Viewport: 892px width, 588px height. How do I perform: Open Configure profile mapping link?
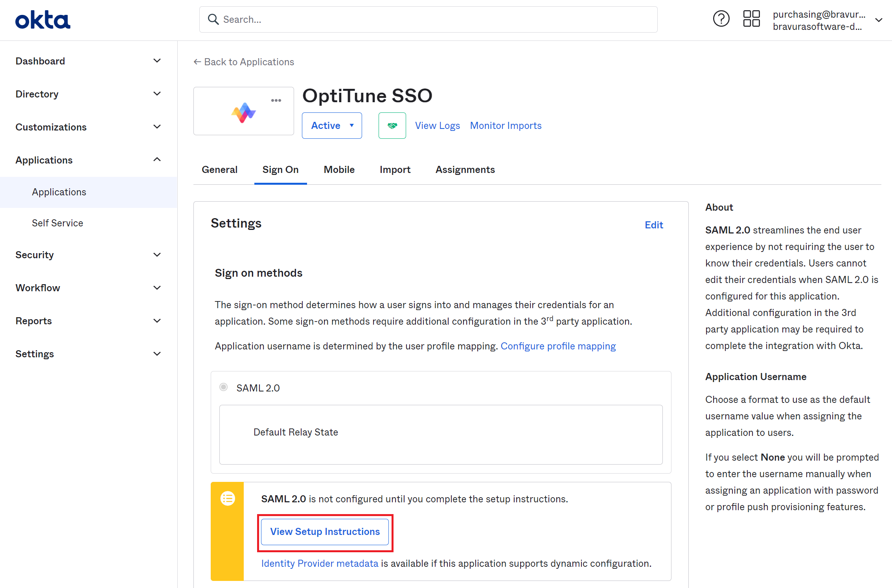[x=558, y=346]
